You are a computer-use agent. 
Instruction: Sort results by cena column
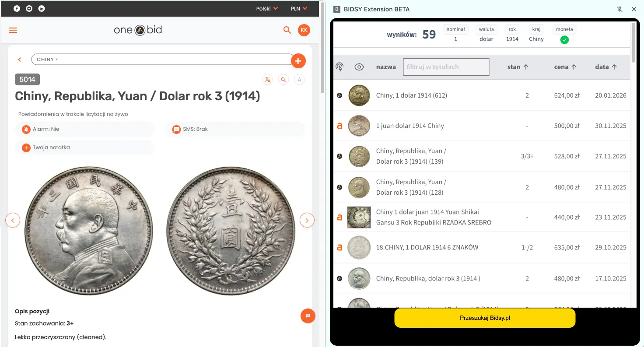tap(565, 67)
